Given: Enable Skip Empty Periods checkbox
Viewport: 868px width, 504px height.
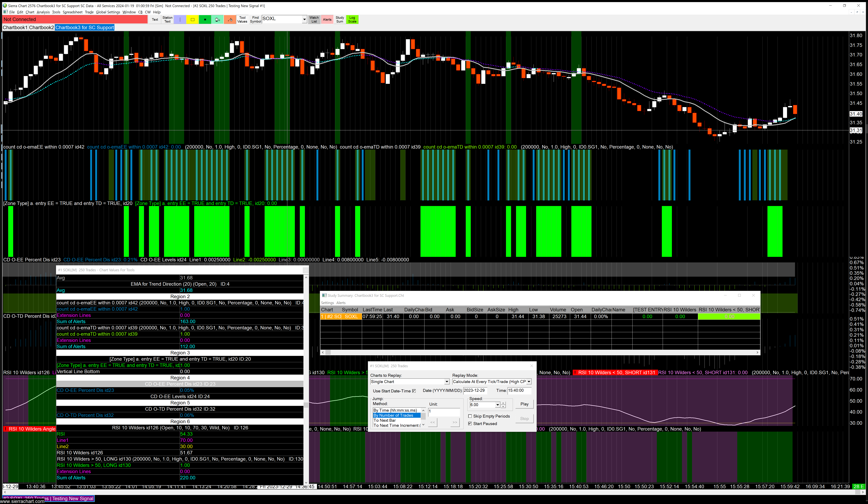Looking at the screenshot, I should point(470,416).
